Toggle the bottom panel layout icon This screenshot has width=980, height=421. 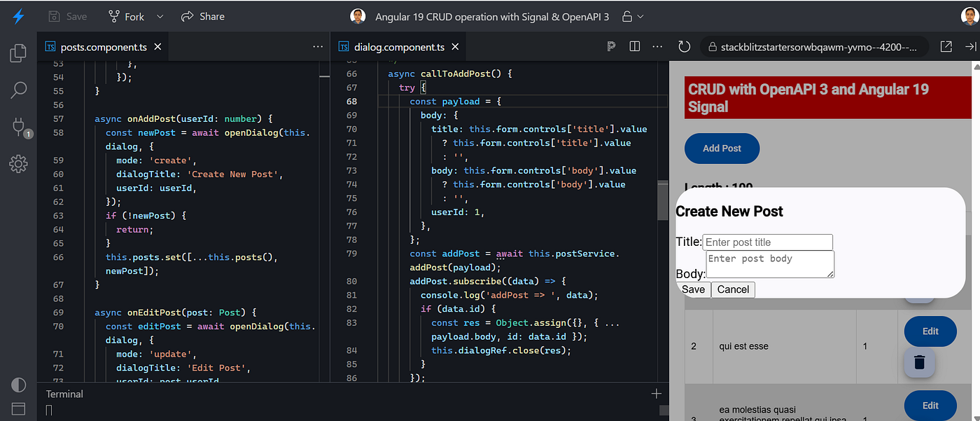18,408
